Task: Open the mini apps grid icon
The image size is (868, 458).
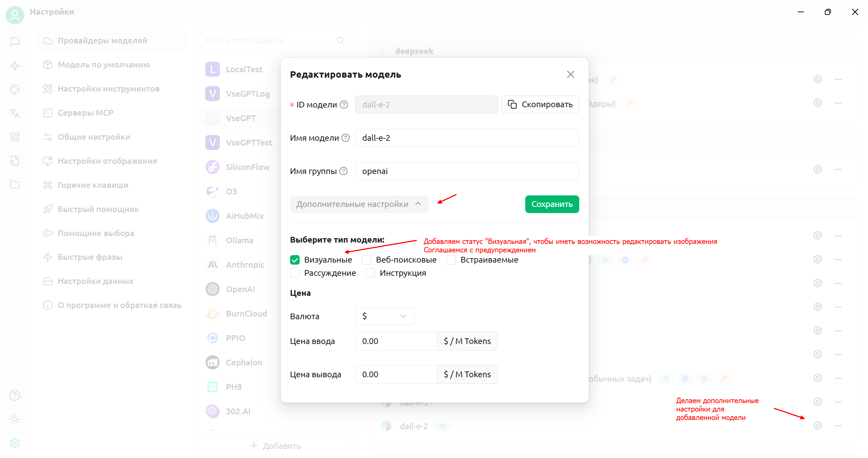Action: coord(15,137)
